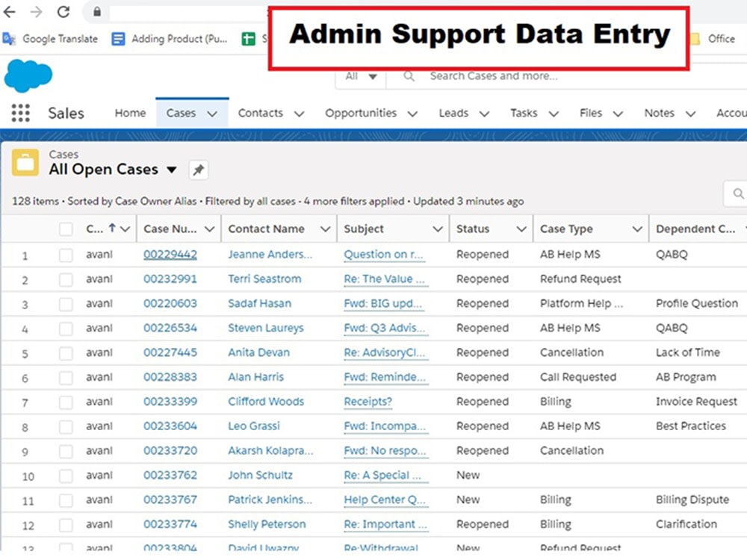The image size is (747, 560).
Task: Open Contacts tab dropdown chevron
Action: point(300,113)
